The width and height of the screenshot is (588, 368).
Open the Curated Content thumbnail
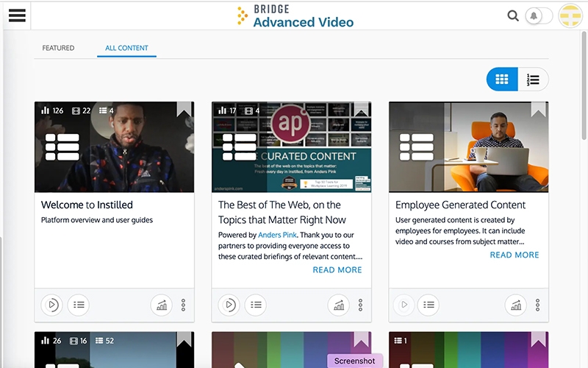coord(291,147)
